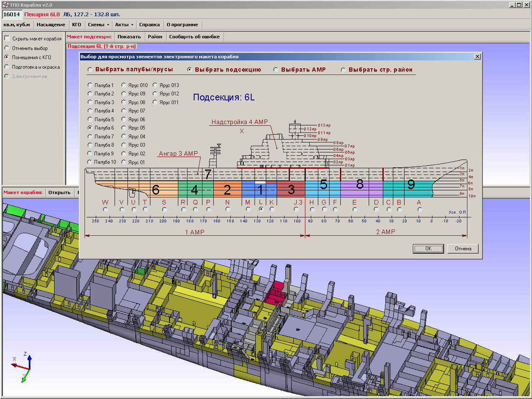This screenshot has width=532, height=399.
Task: Click the 1 АМР range label
Action: click(195, 232)
